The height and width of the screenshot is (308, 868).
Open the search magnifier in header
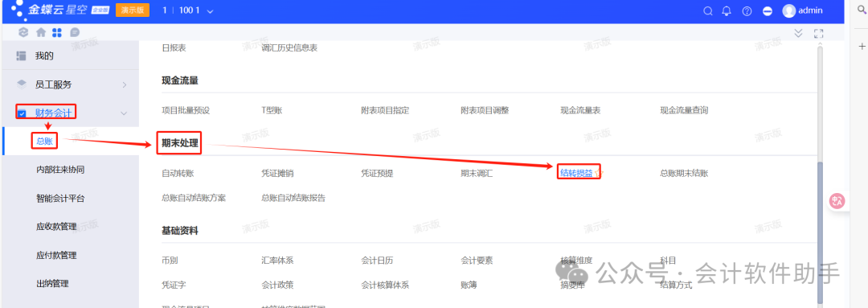[x=707, y=10]
